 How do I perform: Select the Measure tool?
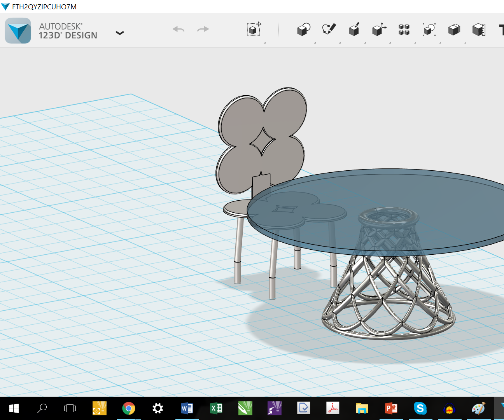tap(479, 30)
